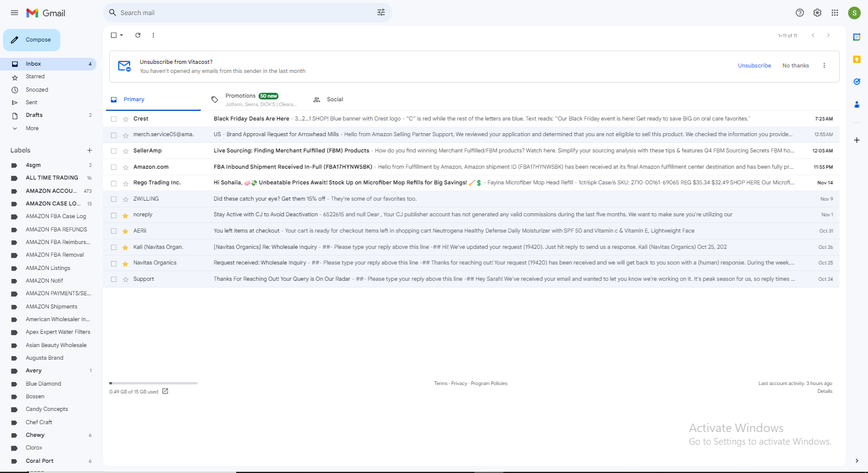
Task: Star the ZWILLING email
Action: pyautogui.click(x=125, y=199)
